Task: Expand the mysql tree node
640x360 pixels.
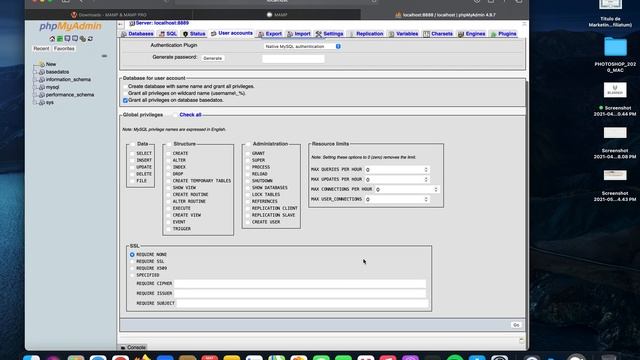Action: [35, 87]
